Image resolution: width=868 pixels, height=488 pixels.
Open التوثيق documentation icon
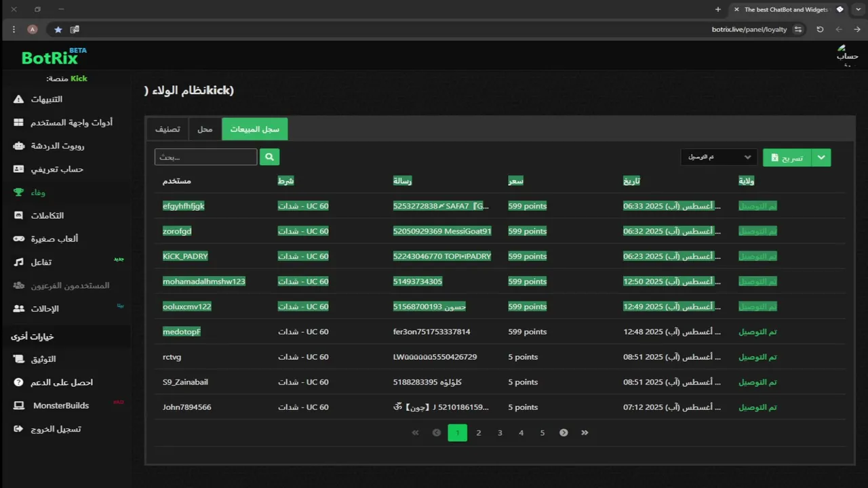tap(18, 359)
